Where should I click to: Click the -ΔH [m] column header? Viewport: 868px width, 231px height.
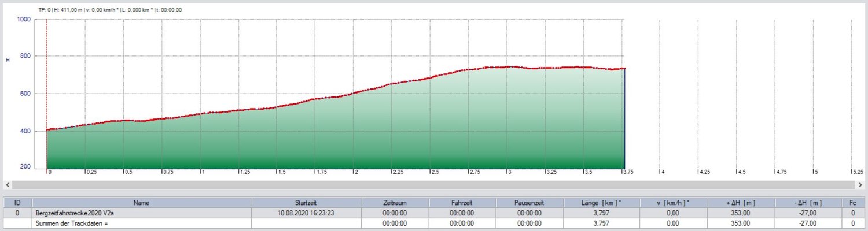click(808, 203)
